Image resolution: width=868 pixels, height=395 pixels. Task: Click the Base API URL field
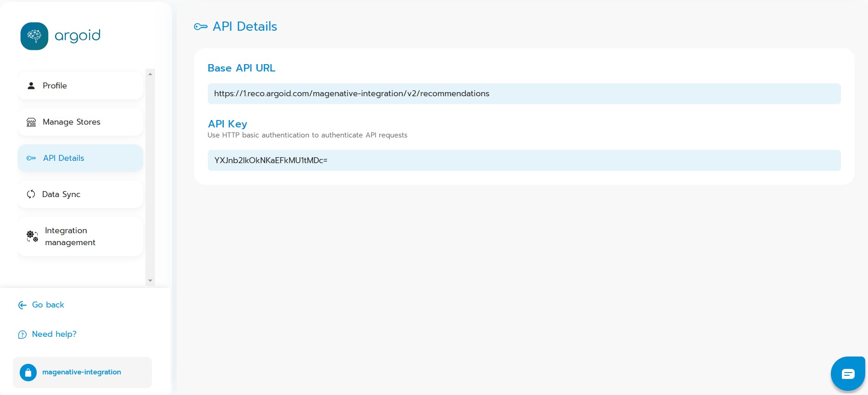pyautogui.click(x=524, y=93)
